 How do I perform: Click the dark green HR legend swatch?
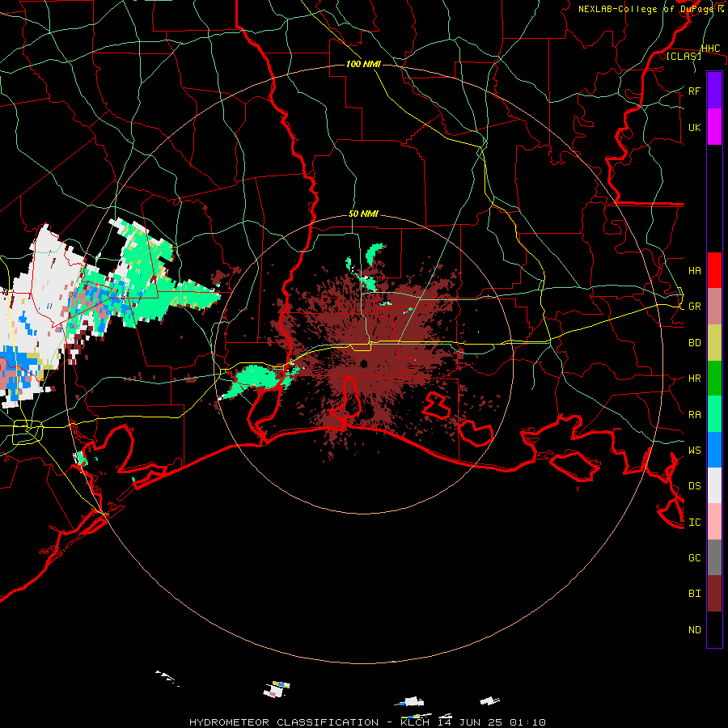[714, 379]
